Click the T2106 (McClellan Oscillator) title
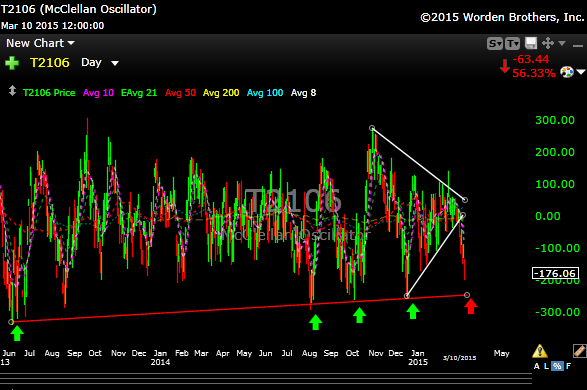The width and height of the screenshot is (587, 390). click(79, 9)
